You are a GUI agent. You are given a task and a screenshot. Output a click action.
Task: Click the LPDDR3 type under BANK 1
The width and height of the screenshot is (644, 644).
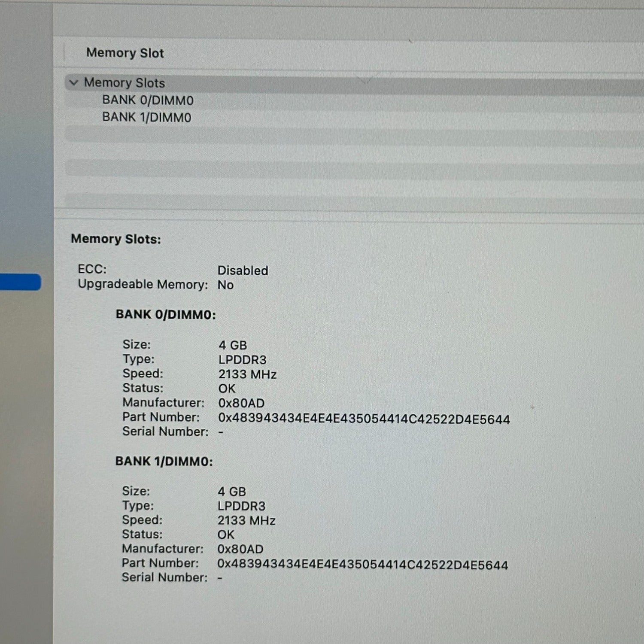point(241,506)
